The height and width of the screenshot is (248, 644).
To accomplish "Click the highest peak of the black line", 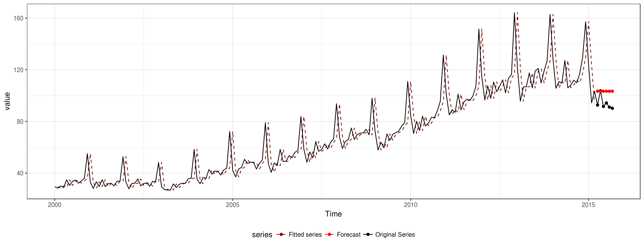I will [514, 13].
